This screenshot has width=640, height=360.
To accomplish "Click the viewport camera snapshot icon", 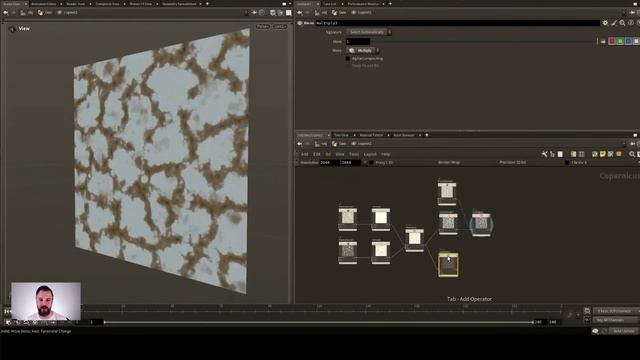I will pyautogui.click(x=273, y=13).
